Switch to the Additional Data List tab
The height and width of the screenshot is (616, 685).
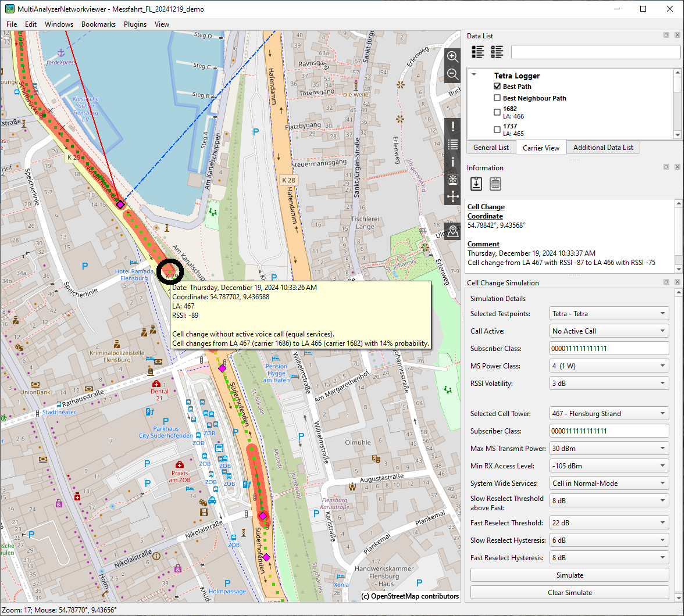(x=603, y=148)
